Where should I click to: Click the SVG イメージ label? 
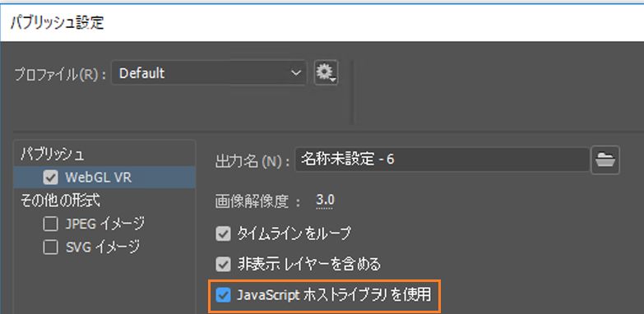click(x=103, y=247)
